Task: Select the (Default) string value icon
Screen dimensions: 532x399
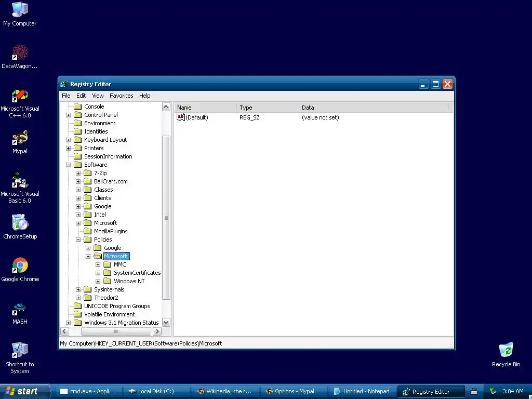Action: pyautogui.click(x=180, y=117)
